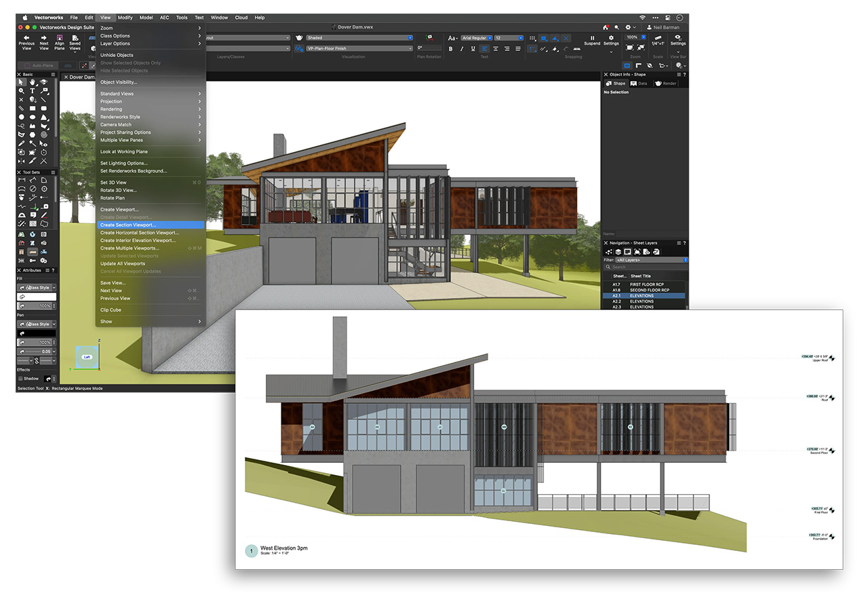Toggle Snap to Grid

coord(533,38)
